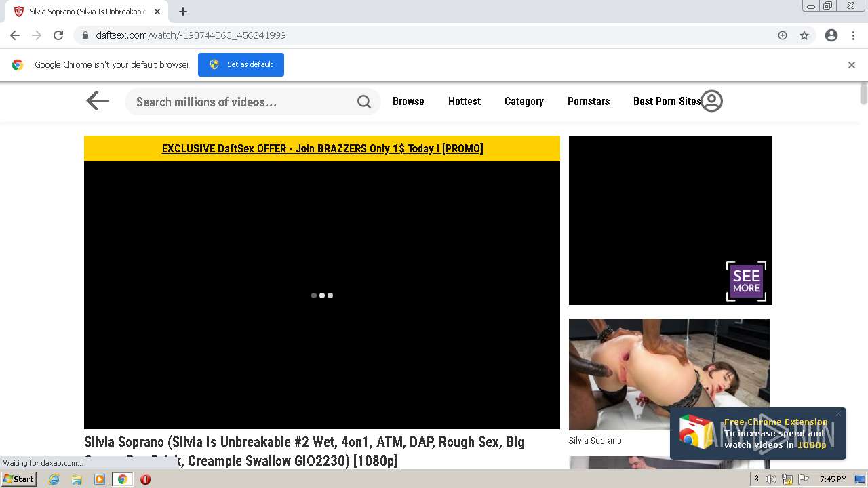Open the tray volume control
The height and width of the screenshot is (488, 868).
[x=771, y=479]
